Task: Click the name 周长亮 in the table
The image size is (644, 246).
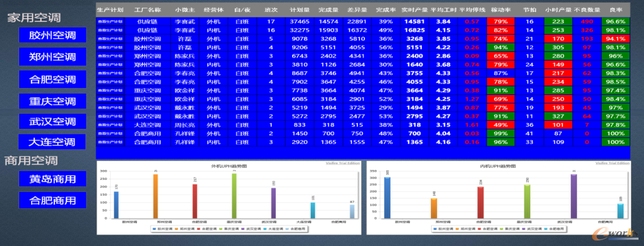Action: tap(184, 125)
